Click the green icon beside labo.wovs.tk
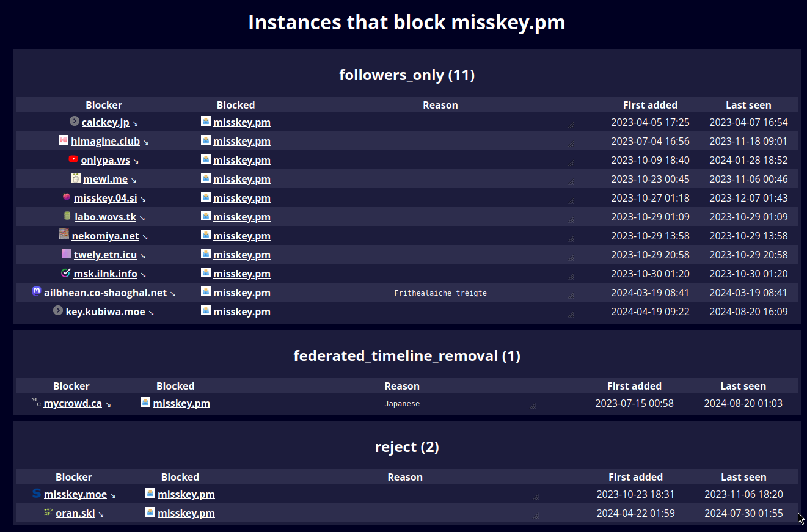The image size is (807, 532). point(67,216)
